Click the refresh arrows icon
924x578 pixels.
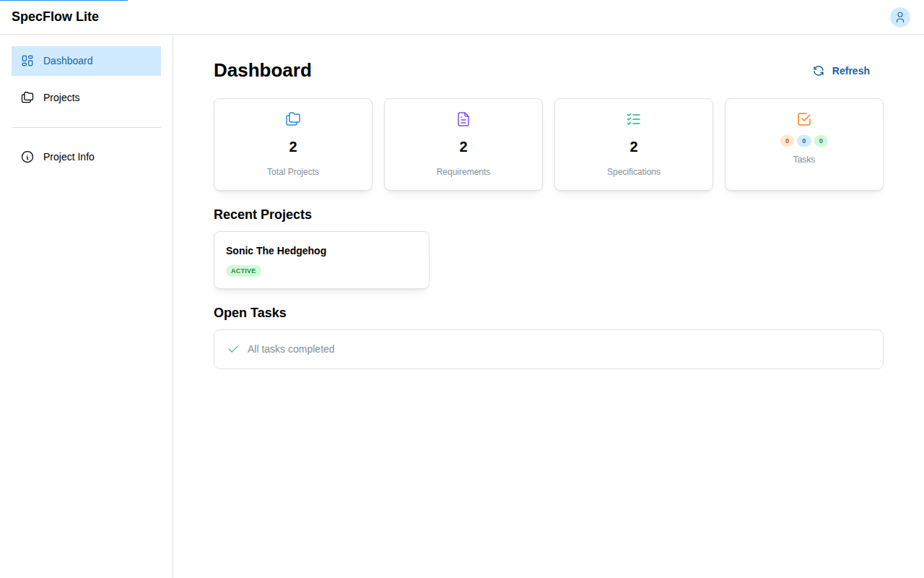pos(819,71)
